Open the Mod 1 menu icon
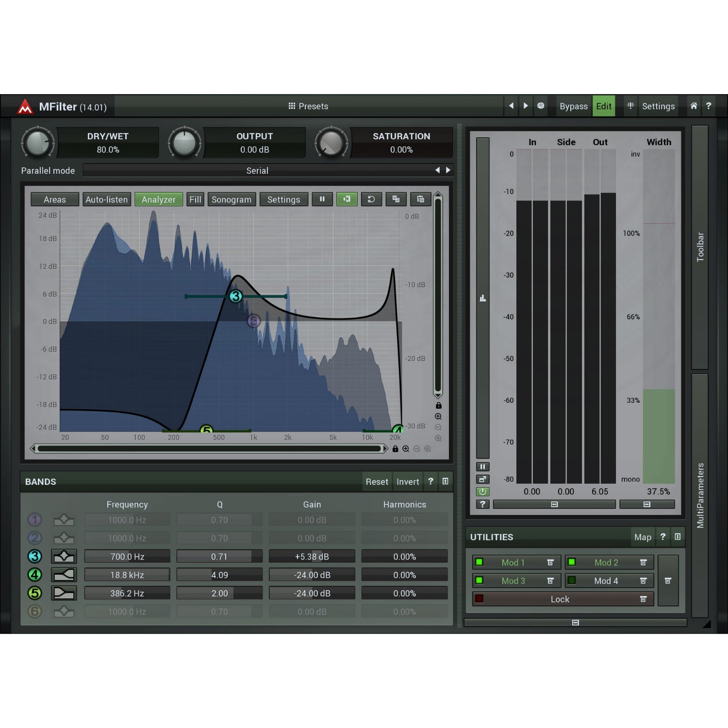The image size is (728, 728). click(x=550, y=563)
